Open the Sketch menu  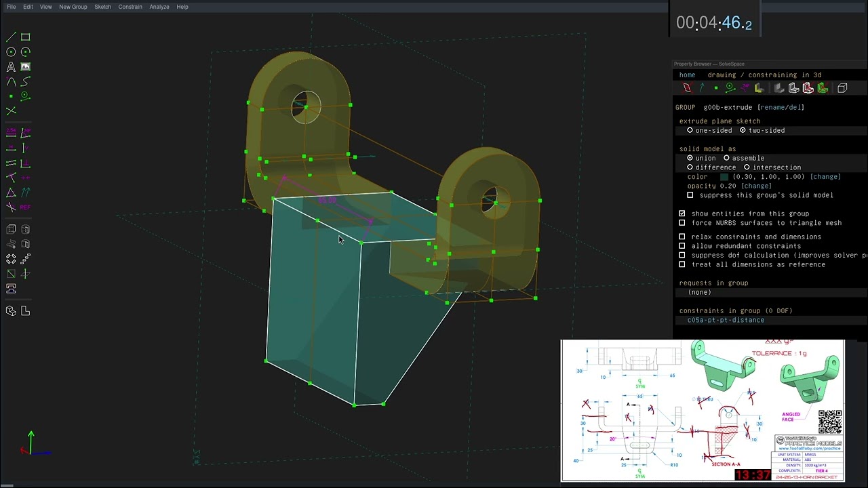[102, 7]
